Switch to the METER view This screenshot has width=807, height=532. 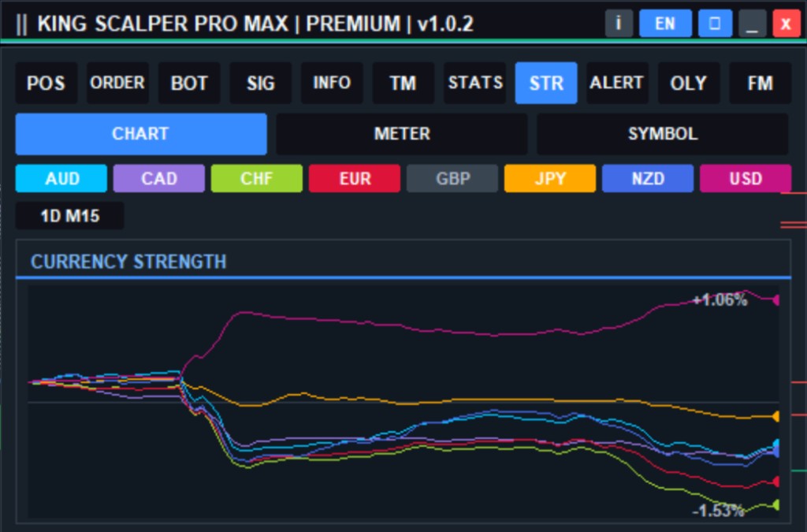point(402,134)
